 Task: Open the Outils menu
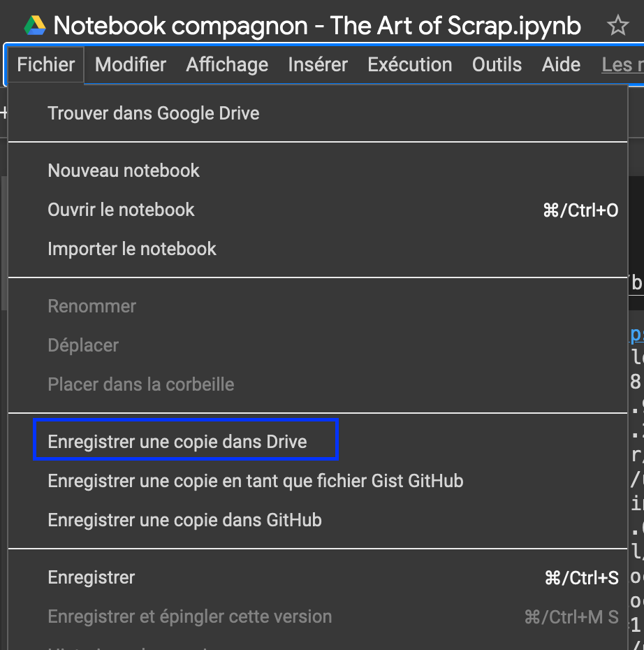497,64
